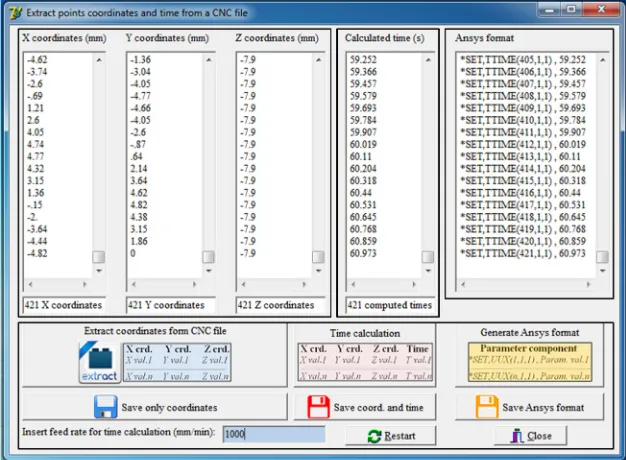Click left arrow of time list horizontal scrollbar
The image size is (626, 460).
tap(353, 284)
